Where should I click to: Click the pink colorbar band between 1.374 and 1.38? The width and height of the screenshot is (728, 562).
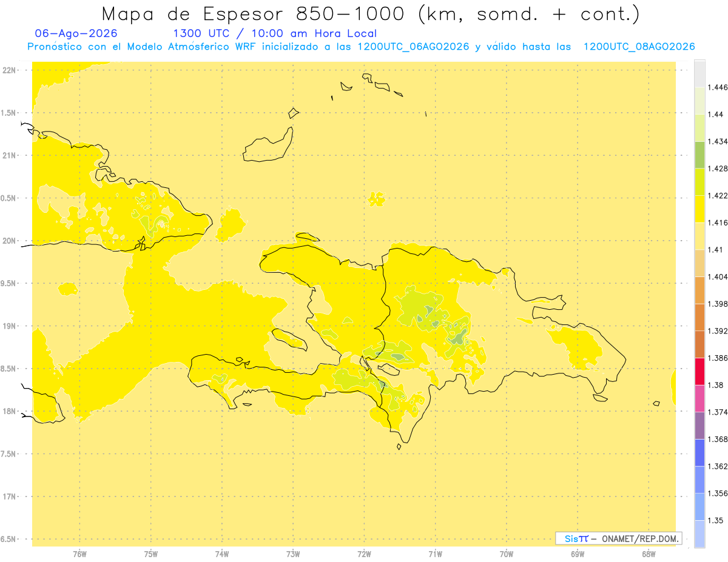tap(699, 398)
